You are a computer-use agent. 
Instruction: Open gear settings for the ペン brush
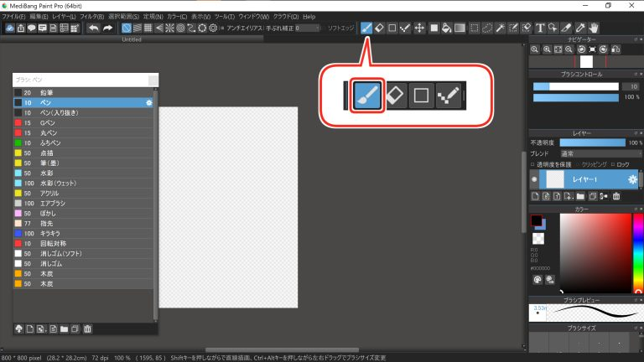point(149,102)
